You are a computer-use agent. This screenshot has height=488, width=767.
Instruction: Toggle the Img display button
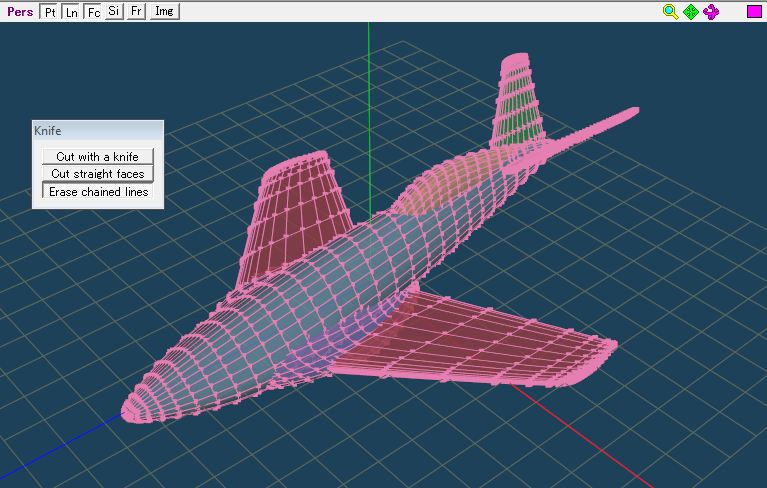pyautogui.click(x=164, y=11)
